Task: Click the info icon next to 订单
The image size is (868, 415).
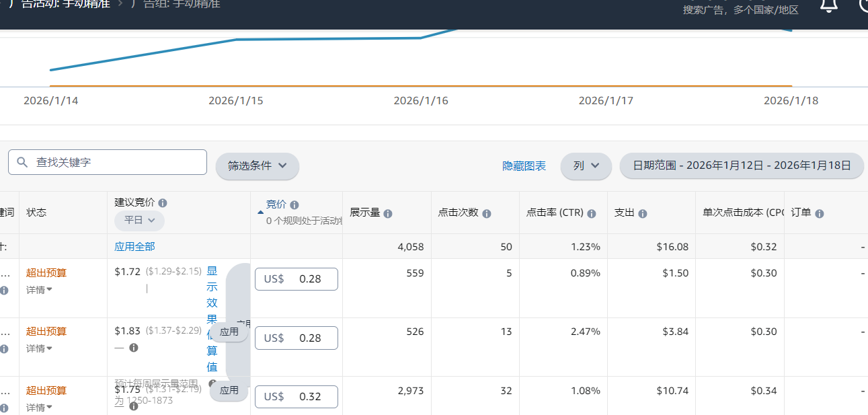Action: (x=820, y=214)
